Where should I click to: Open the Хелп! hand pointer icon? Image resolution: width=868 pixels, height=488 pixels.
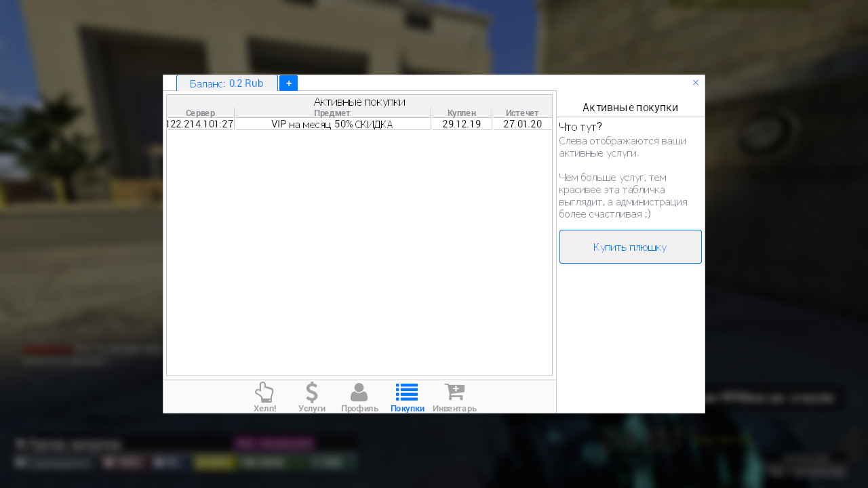264,393
